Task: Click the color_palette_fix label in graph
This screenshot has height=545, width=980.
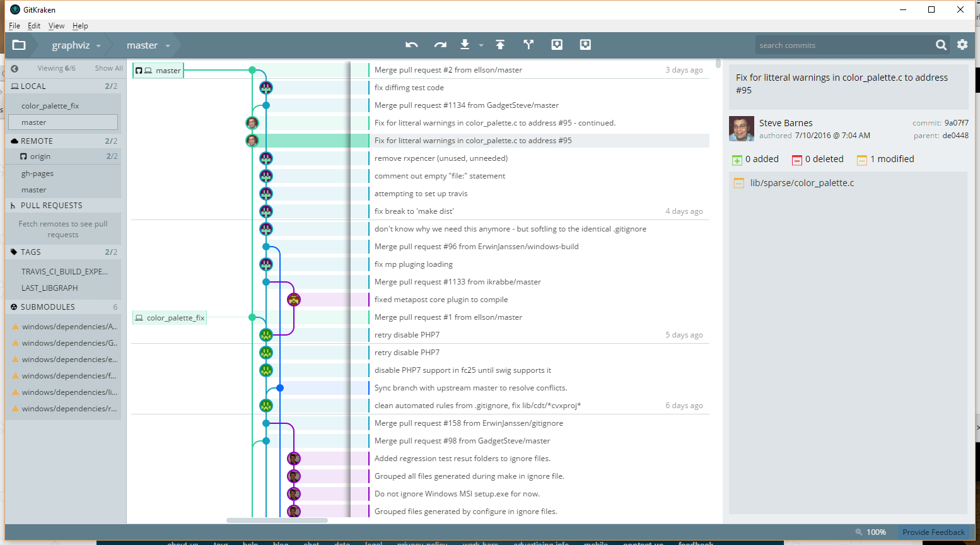Action: click(170, 318)
